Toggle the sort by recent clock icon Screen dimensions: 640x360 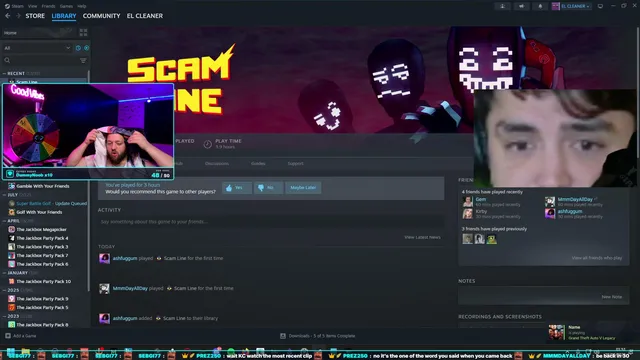(x=78, y=48)
